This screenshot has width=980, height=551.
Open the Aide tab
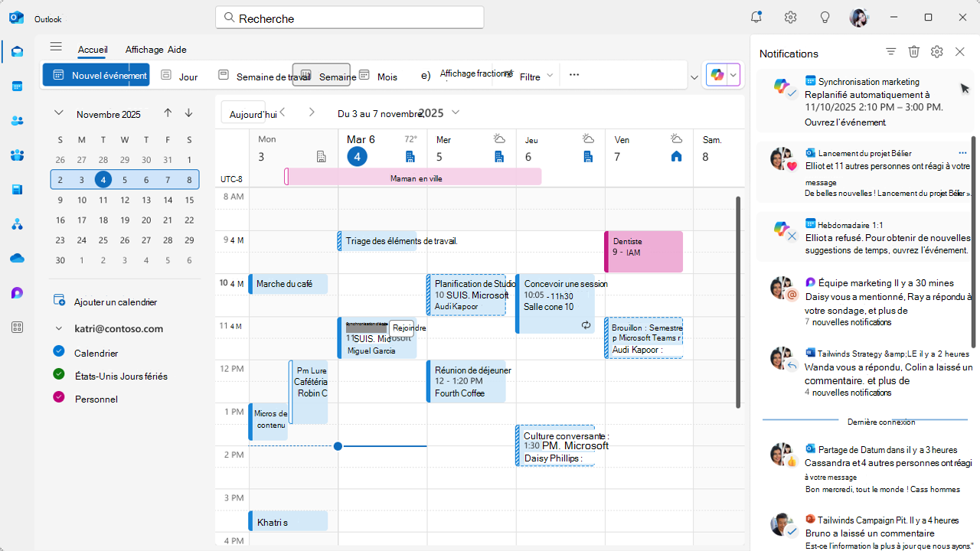[x=177, y=50]
